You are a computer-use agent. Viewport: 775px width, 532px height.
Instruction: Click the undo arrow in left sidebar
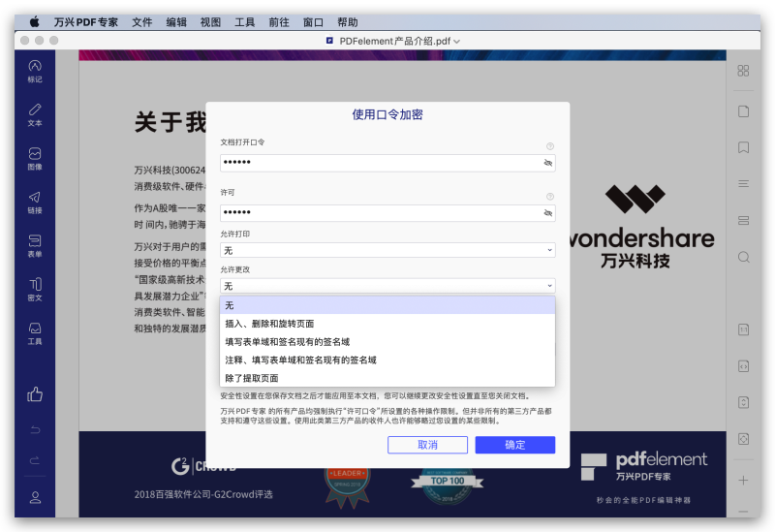click(x=35, y=429)
